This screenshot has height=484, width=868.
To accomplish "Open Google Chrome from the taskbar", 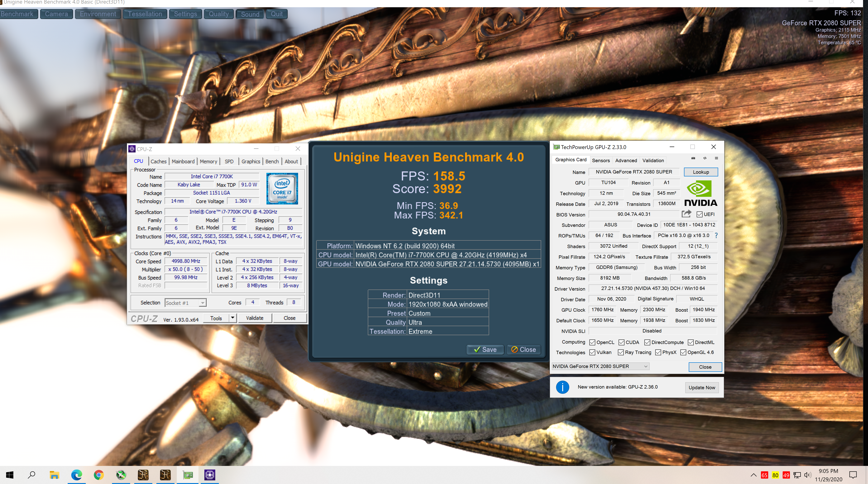I will (99, 475).
